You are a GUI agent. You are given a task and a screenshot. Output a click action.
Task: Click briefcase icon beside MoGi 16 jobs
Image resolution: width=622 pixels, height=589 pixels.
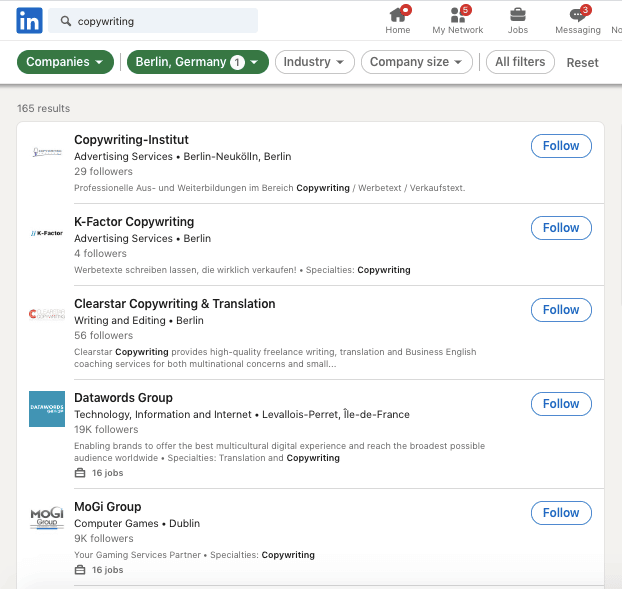(x=80, y=570)
